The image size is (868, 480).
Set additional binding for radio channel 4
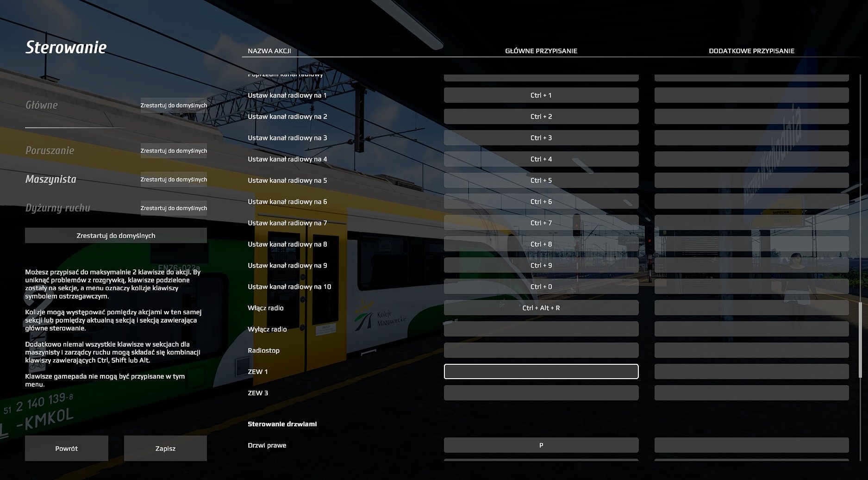[x=752, y=159]
